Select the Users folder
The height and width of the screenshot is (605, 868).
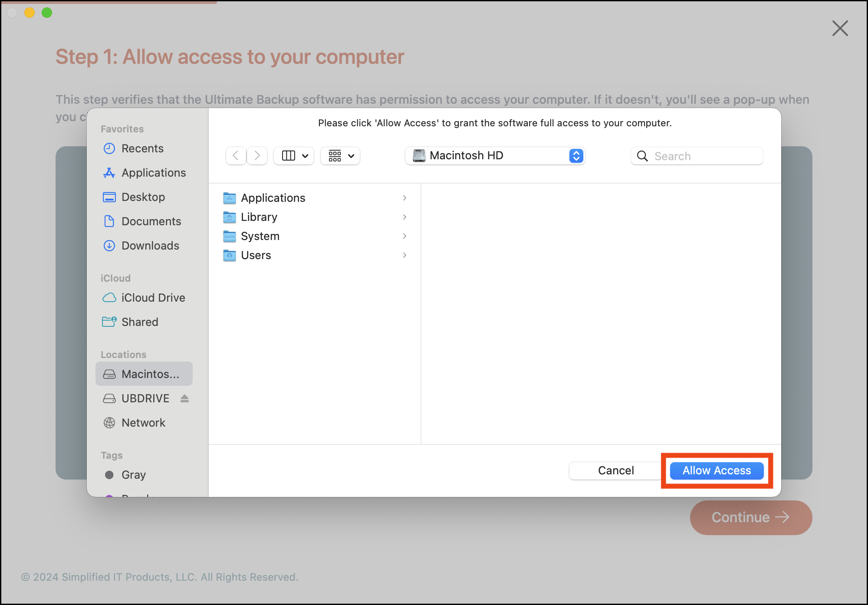[x=315, y=255]
